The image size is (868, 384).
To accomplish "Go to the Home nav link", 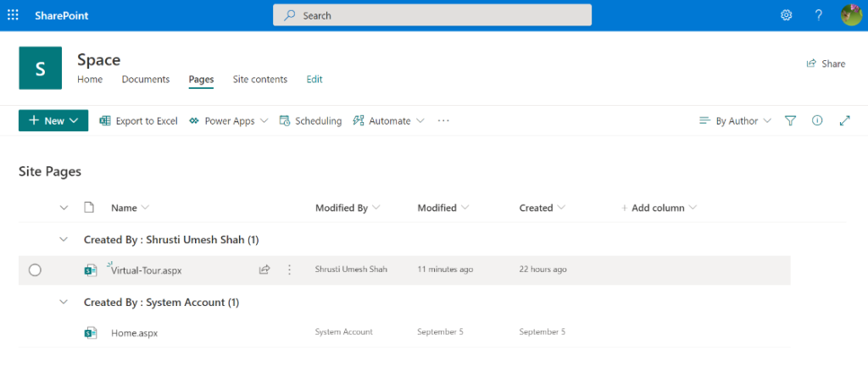I will click(x=90, y=79).
